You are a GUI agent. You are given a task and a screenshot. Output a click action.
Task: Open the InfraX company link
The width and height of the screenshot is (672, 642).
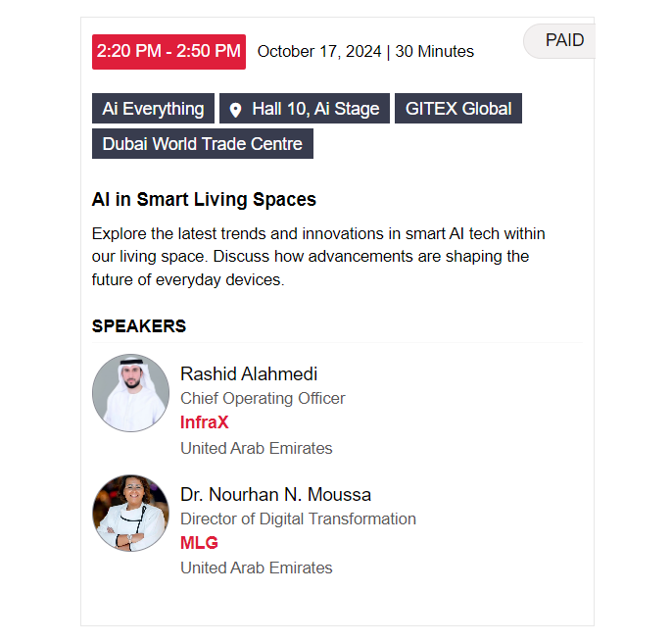pyautogui.click(x=205, y=422)
